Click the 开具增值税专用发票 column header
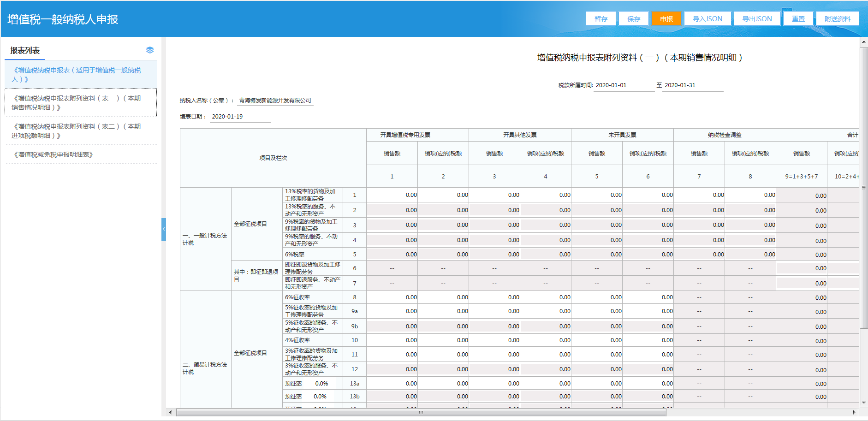 (x=418, y=135)
